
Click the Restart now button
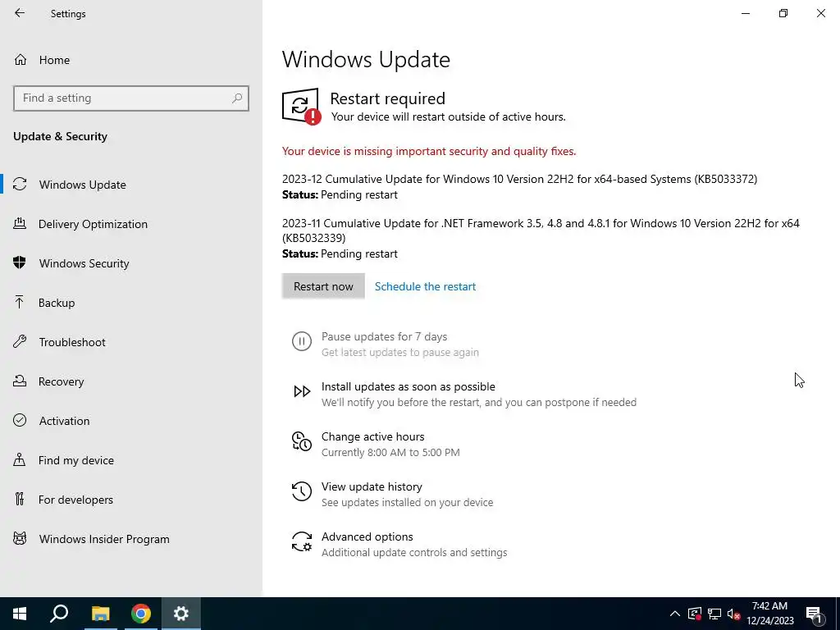[323, 286]
